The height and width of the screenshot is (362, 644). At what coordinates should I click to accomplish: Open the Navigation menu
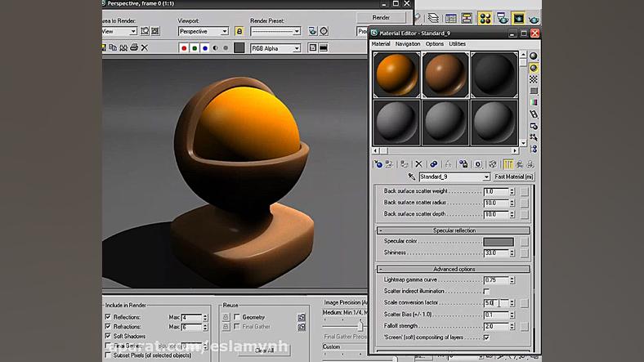tap(407, 43)
